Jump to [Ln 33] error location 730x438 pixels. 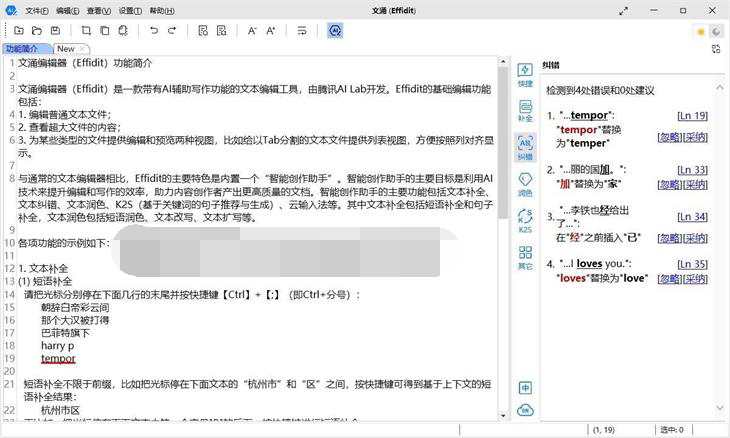coord(692,169)
